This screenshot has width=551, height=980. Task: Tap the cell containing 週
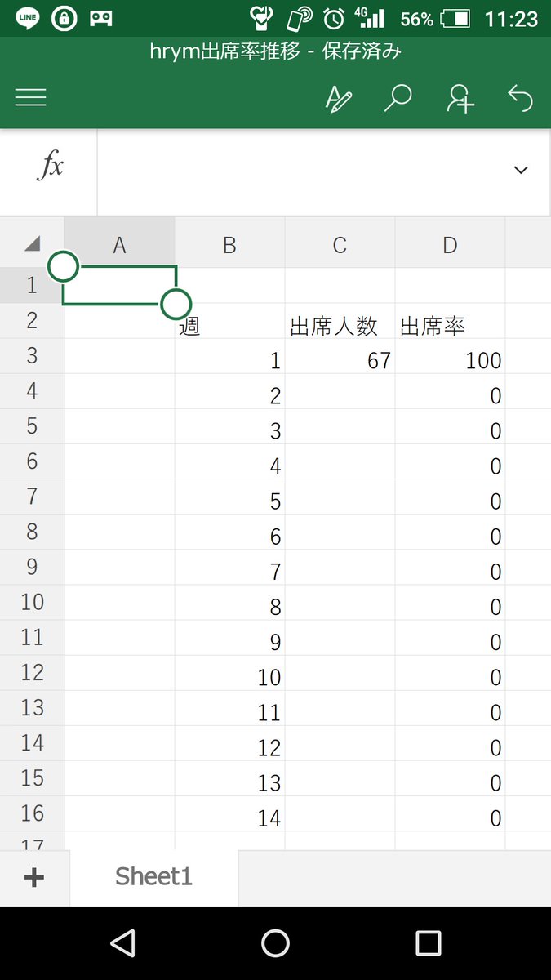click(229, 321)
